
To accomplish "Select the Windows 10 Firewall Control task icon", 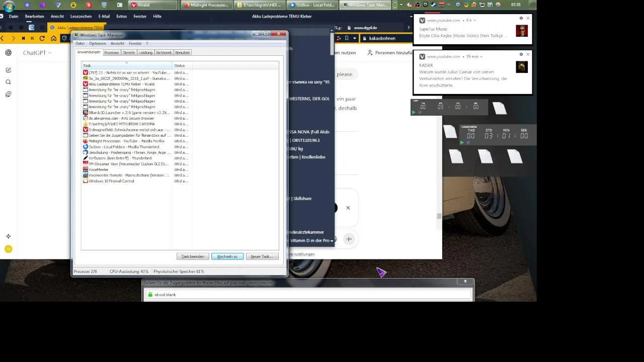I will pos(86,181).
